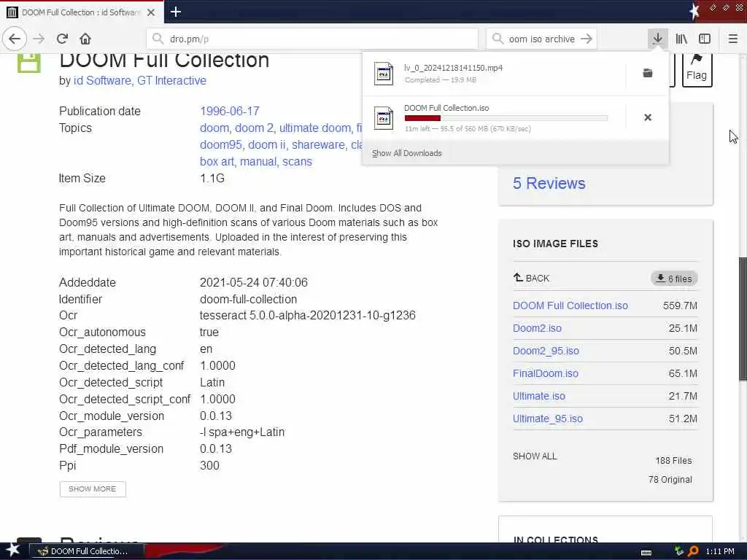
Task: Click the doom-full-collection identifier value
Action: (x=248, y=299)
